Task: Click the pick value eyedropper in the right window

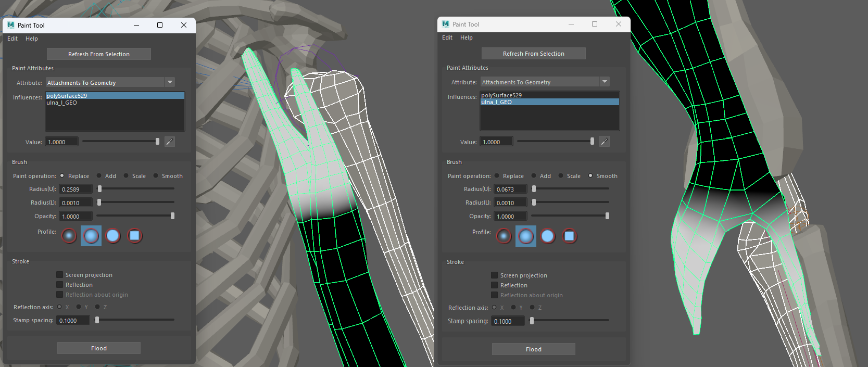Action: pyautogui.click(x=605, y=142)
